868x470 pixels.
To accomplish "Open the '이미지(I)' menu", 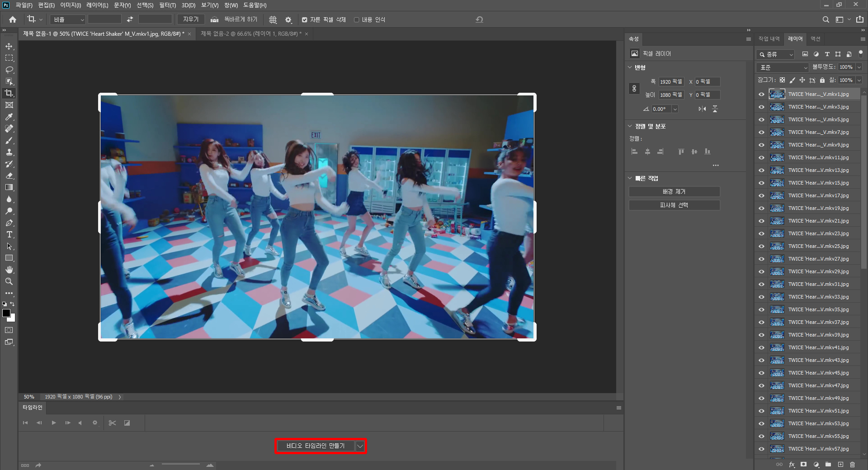I will [x=71, y=5].
